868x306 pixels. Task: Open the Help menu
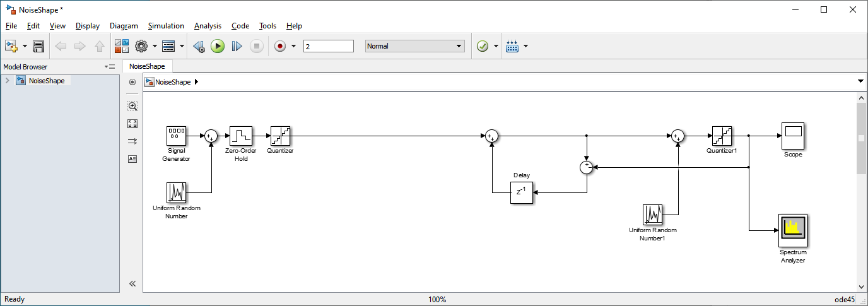click(x=294, y=26)
